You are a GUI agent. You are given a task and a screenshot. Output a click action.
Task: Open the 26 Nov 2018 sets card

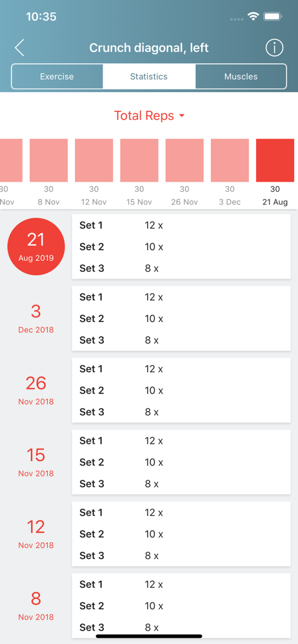click(x=181, y=390)
